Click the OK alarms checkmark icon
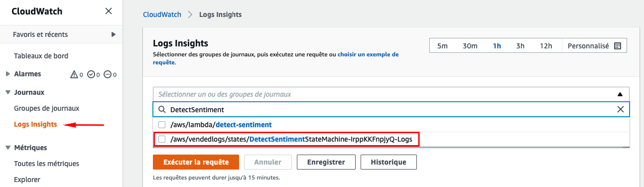 pyautogui.click(x=91, y=74)
